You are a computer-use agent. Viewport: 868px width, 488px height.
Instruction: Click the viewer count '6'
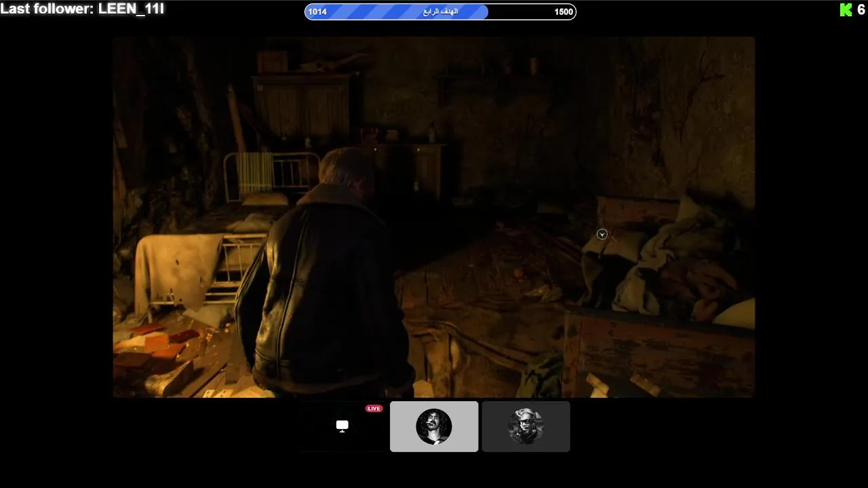point(861,9)
